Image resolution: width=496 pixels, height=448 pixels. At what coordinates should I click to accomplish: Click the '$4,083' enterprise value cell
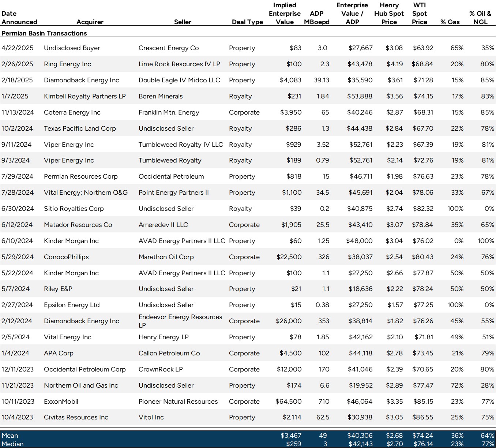point(291,80)
